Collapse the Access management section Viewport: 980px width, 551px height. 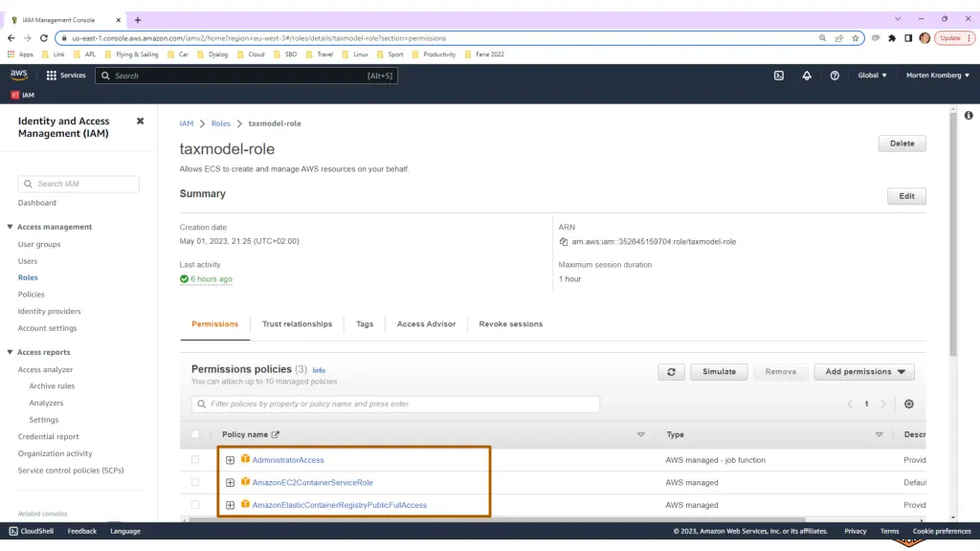tap(10, 227)
